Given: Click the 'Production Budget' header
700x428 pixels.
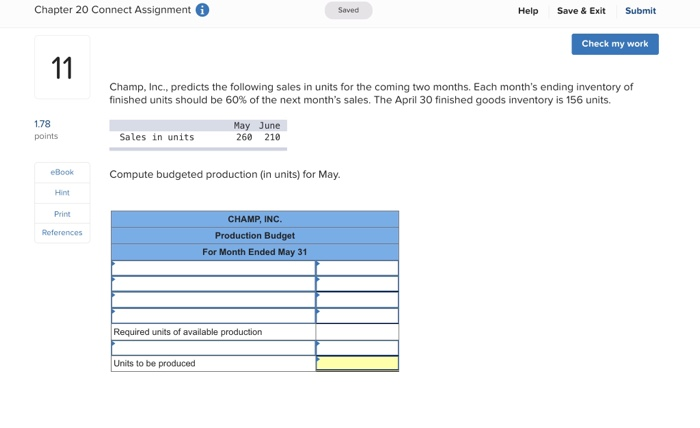Looking at the screenshot, I should pos(255,236).
